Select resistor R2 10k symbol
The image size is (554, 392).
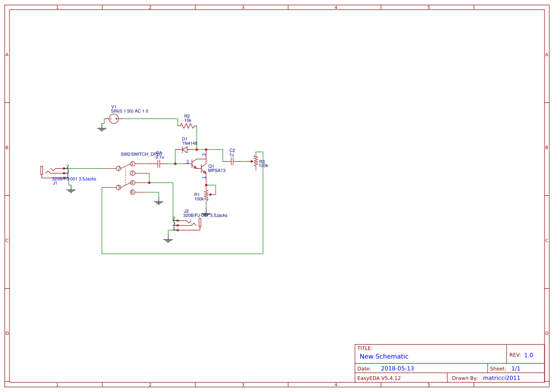click(187, 125)
